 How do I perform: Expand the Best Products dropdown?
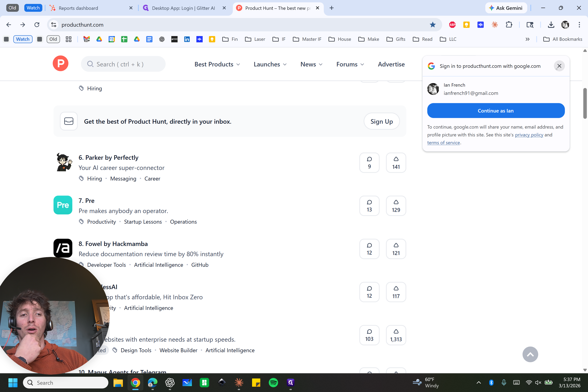point(217,64)
